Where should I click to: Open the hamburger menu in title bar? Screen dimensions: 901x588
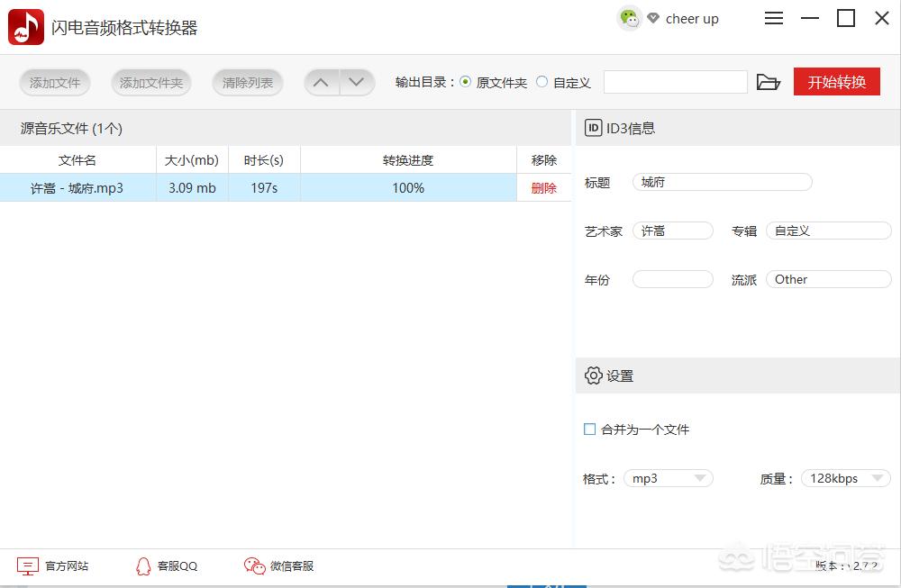point(774,19)
